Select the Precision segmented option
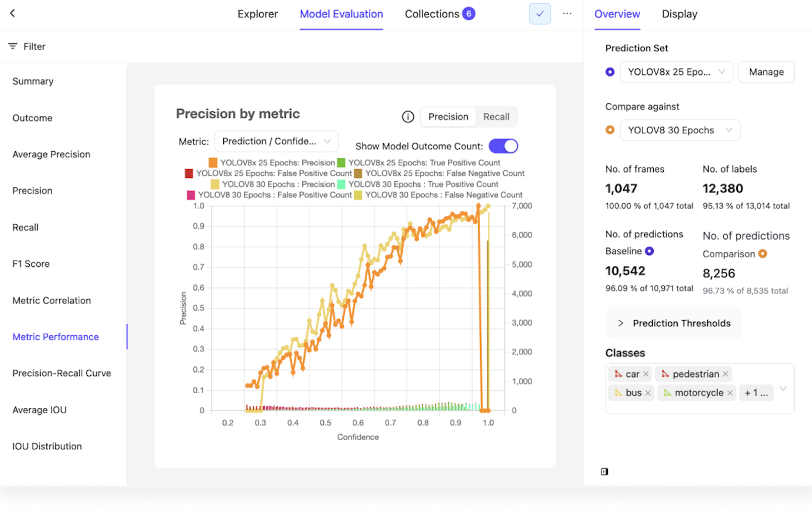The image size is (812, 514). (x=448, y=117)
